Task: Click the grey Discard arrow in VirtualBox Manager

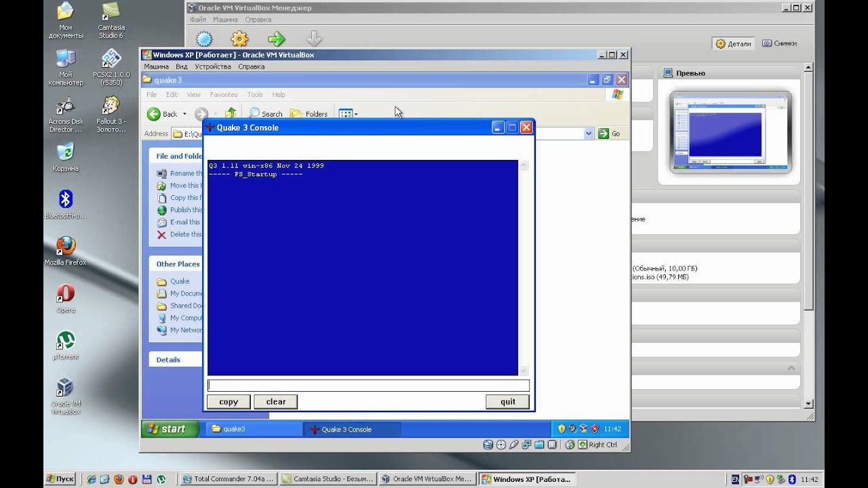Action: 313,39
